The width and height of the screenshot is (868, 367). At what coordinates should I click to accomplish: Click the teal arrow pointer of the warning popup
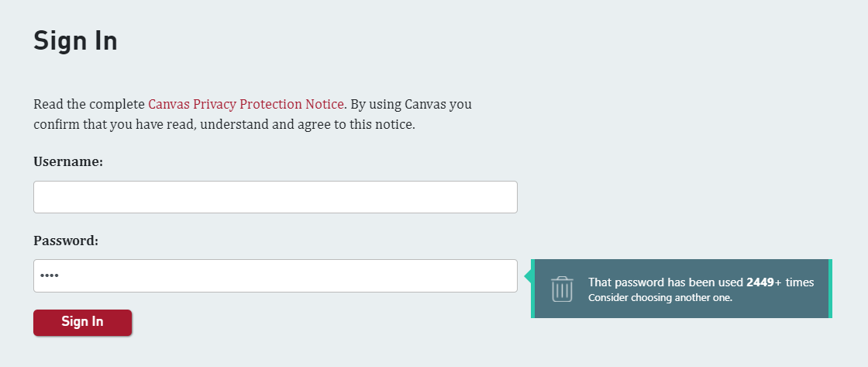tap(528, 275)
